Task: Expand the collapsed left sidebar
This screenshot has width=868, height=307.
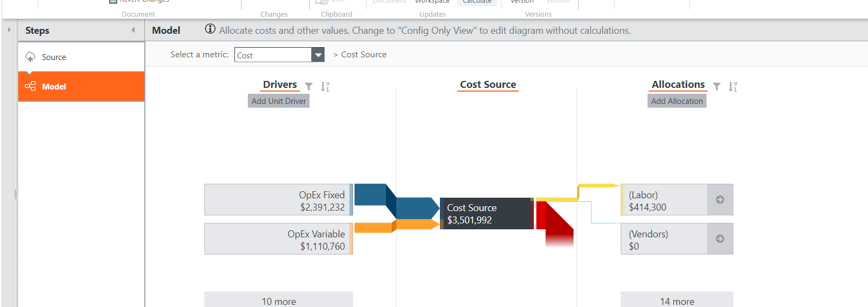Action: point(9,30)
